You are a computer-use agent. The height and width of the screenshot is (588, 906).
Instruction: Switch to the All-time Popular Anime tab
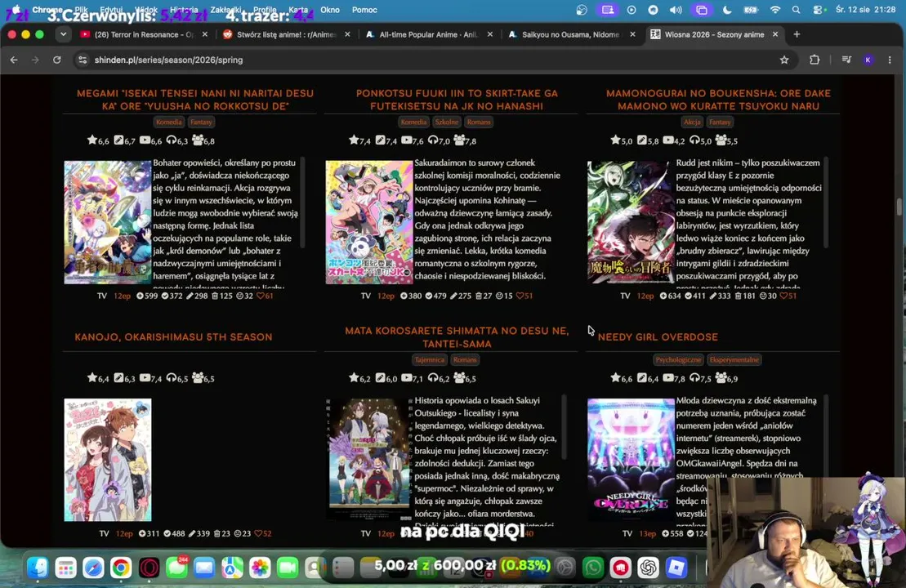point(428,34)
